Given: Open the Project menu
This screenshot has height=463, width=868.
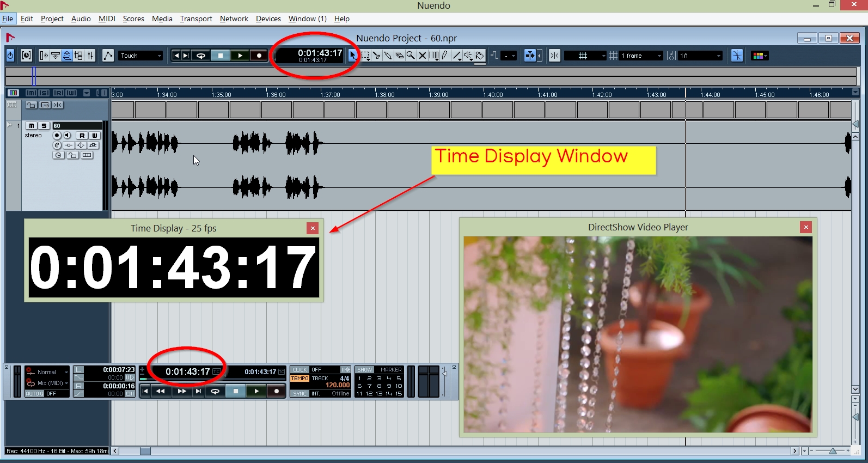Looking at the screenshot, I should (x=52, y=19).
